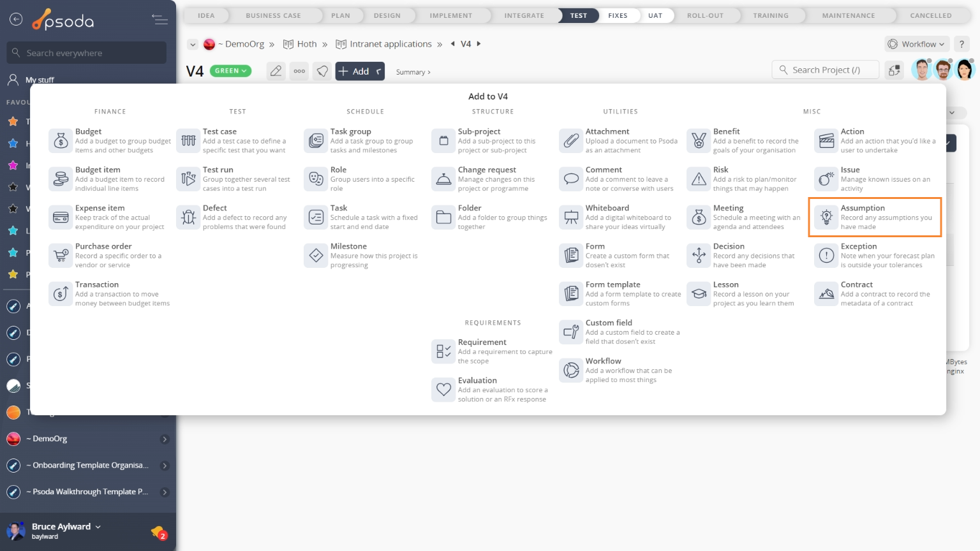Collapse the sidebar with the hamburger toggle
This screenshot has width=980, height=551.
click(x=160, y=20)
